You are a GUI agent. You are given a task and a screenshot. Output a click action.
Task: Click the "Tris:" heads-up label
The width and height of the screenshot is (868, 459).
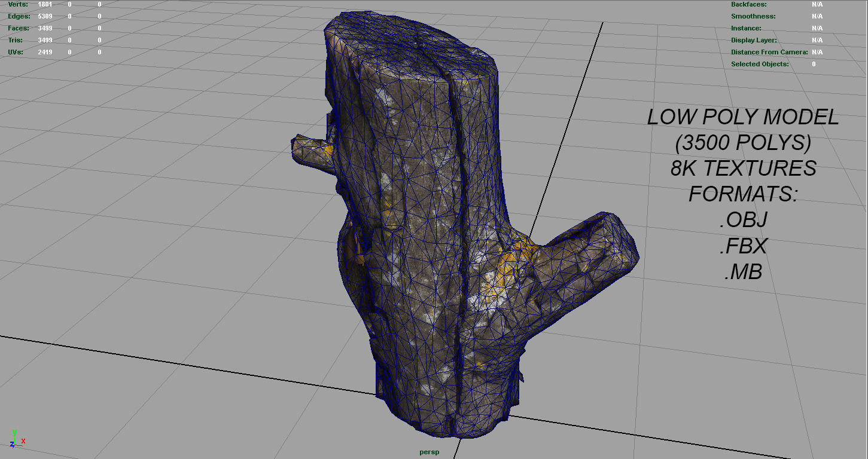(16, 40)
